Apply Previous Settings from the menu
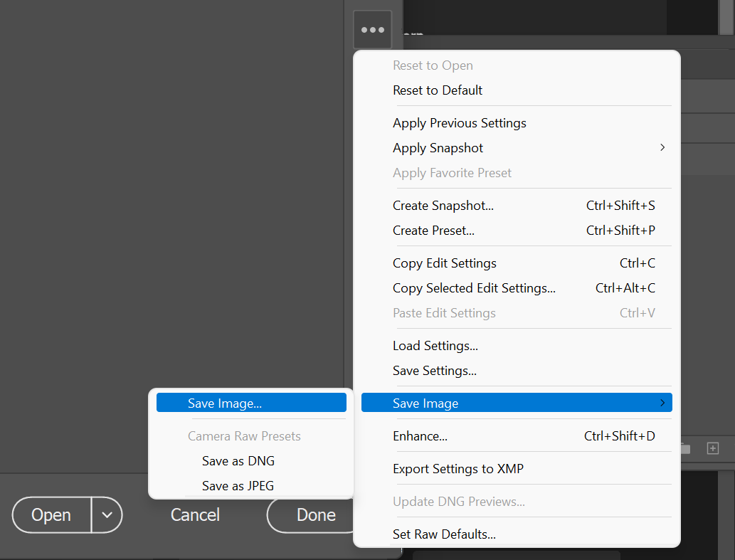The height and width of the screenshot is (560, 735). (x=459, y=122)
